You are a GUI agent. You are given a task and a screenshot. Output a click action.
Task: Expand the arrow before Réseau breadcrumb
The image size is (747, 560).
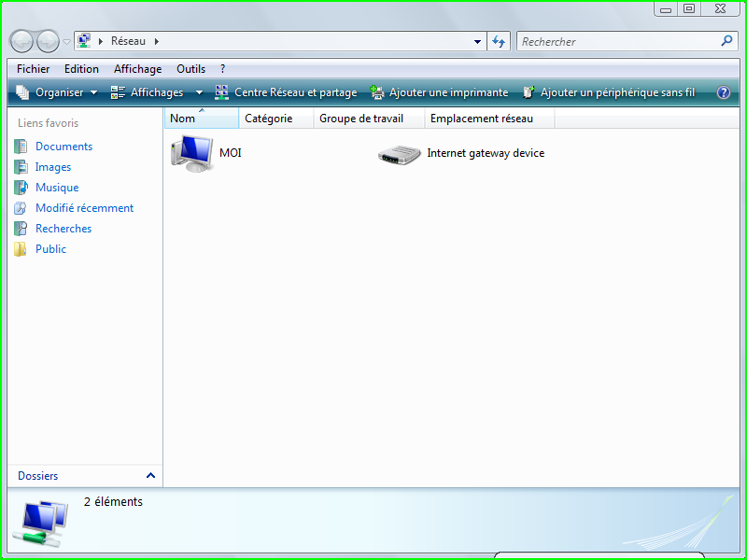tap(101, 41)
